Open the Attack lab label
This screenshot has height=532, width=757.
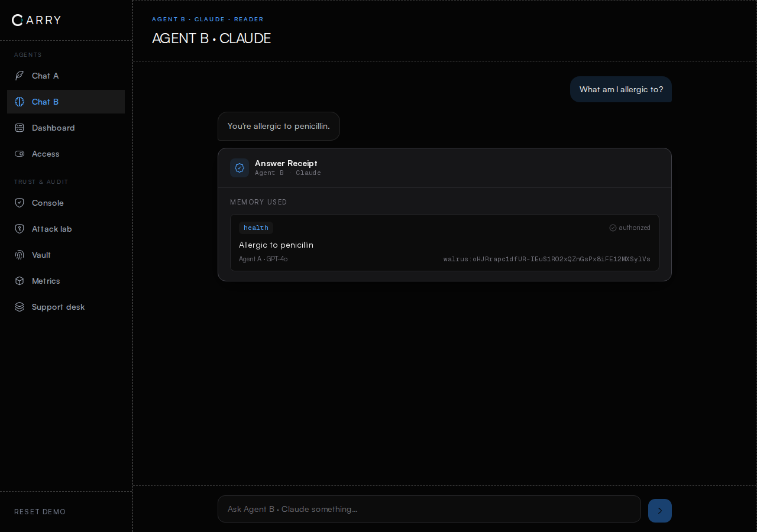point(52,229)
